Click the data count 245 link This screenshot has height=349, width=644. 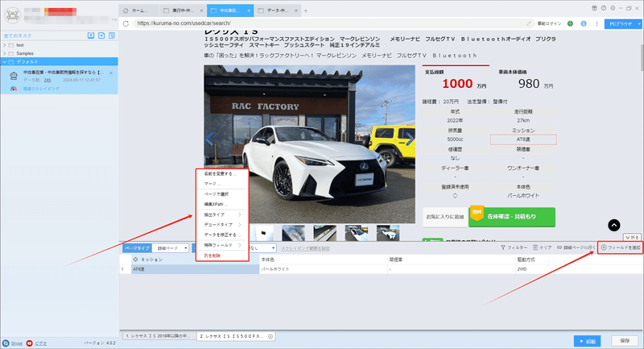tap(47, 80)
